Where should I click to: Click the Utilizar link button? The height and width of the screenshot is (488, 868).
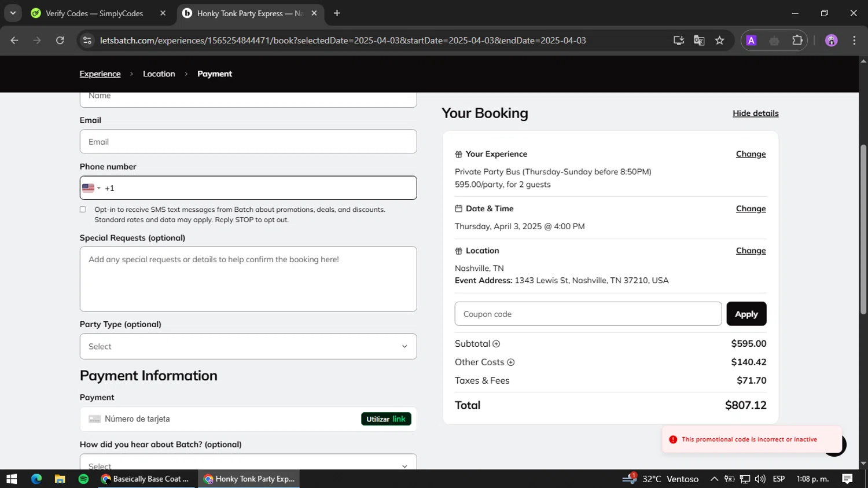386,419
